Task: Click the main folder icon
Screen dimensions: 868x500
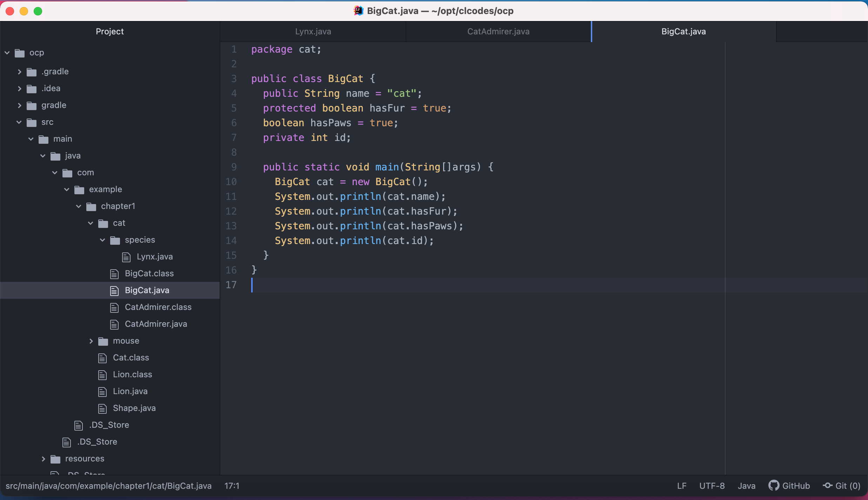Action: 44,140
